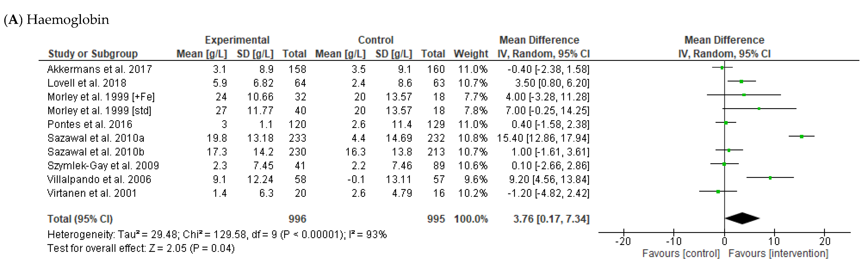
Task: Click the green square for Morley 1999 [std]
Action: pyautogui.click(x=759, y=109)
